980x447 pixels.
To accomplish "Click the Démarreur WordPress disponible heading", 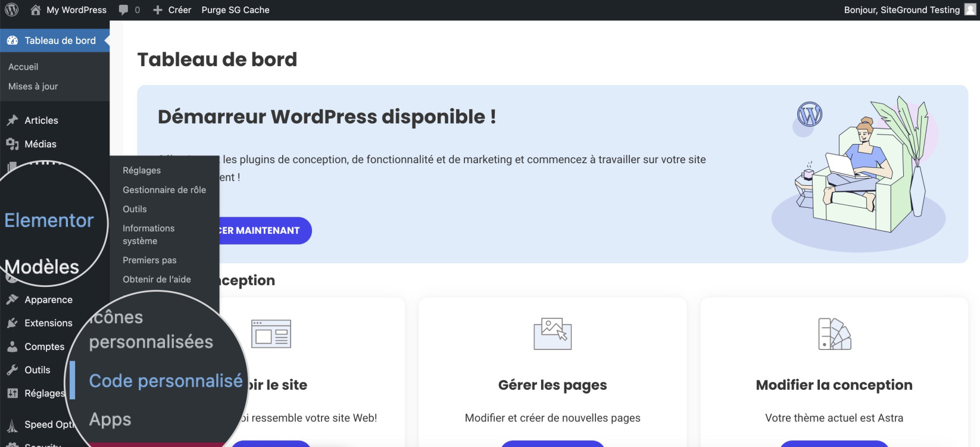I will tap(327, 117).
